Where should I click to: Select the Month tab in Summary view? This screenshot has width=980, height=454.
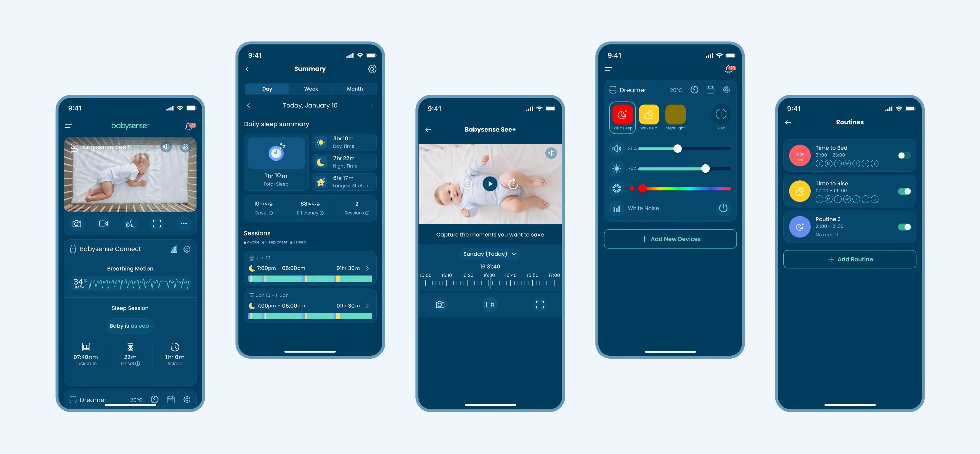(x=354, y=88)
